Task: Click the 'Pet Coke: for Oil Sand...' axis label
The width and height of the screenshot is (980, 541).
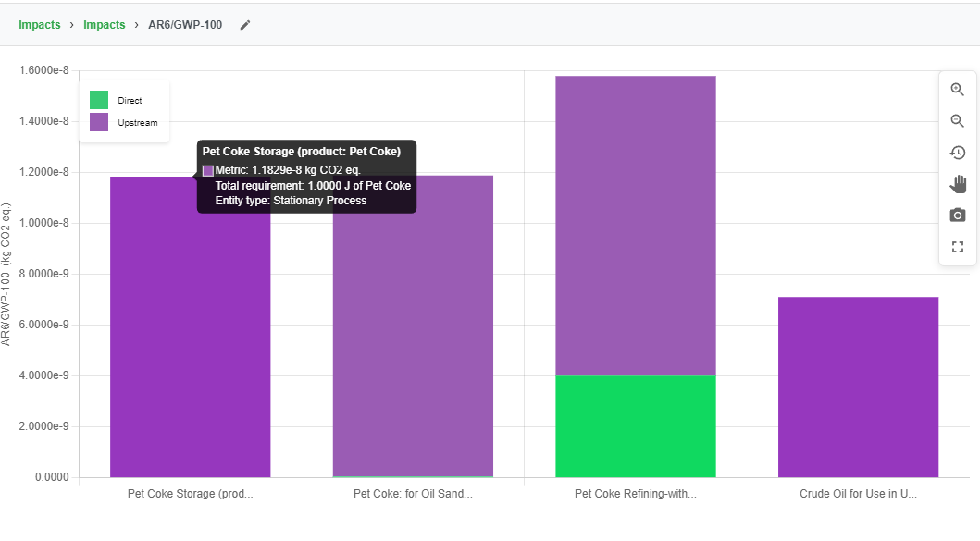Action: 413,494
